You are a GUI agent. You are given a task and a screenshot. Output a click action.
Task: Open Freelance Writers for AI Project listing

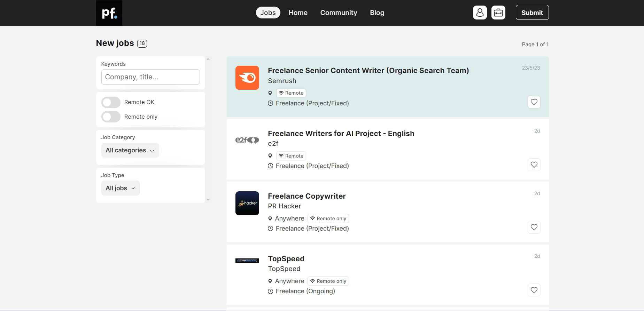pyautogui.click(x=341, y=134)
